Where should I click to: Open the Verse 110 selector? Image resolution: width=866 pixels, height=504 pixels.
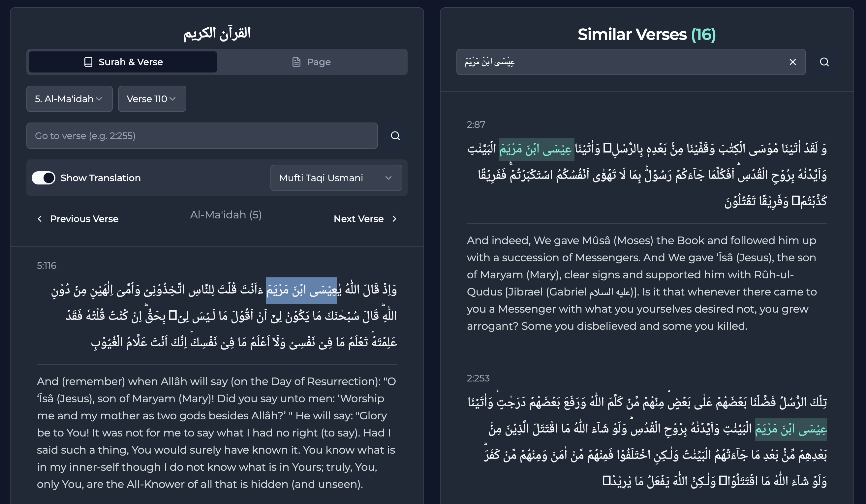pos(152,99)
